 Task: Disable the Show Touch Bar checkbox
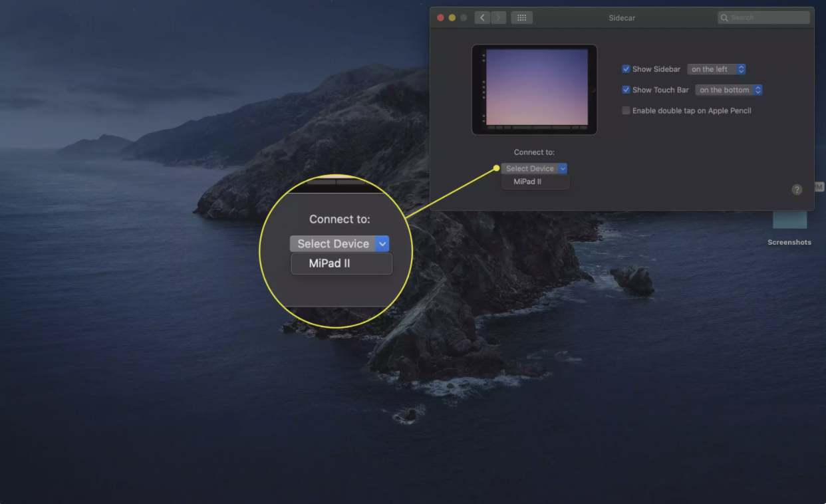click(626, 90)
